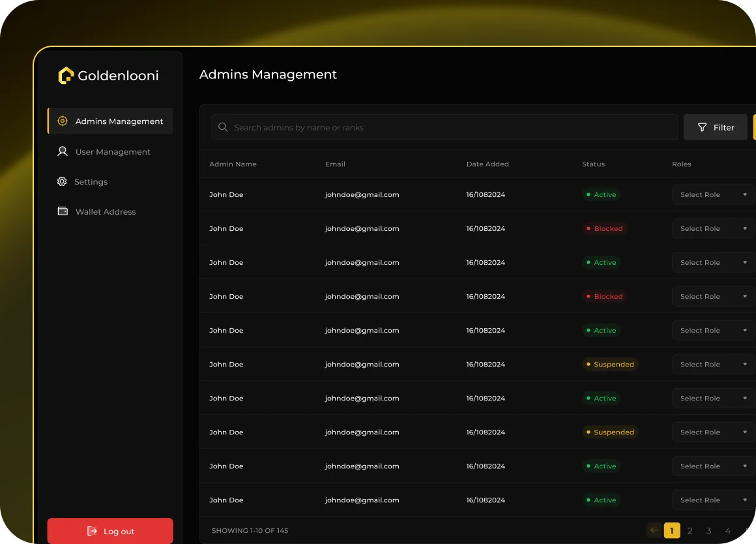Jump to page 3 of results

tap(709, 531)
